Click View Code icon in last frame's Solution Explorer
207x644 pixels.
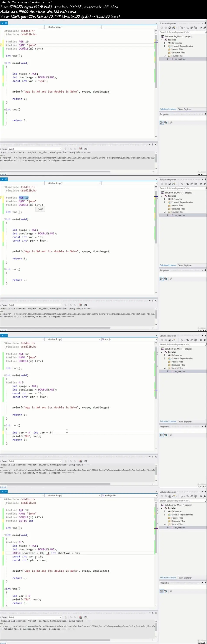[201, 496]
